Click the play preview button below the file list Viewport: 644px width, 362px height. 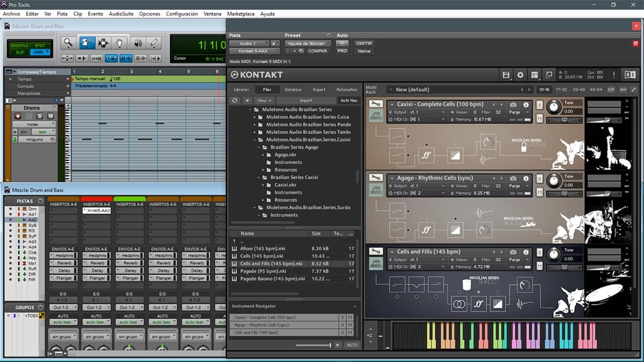coord(338,345)
